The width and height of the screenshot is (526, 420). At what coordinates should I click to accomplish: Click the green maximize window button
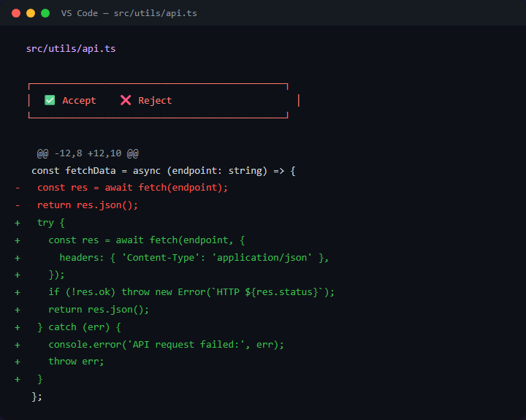click(x=45, y=13)
